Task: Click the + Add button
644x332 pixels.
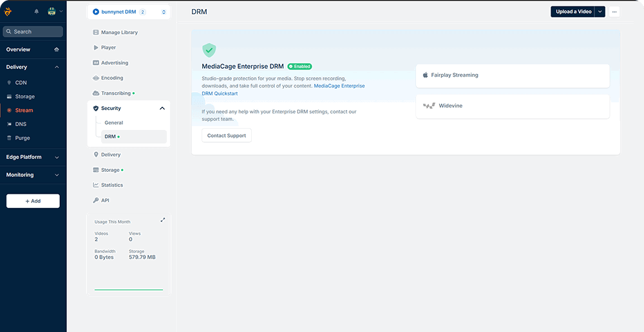Action: [33, 201]
